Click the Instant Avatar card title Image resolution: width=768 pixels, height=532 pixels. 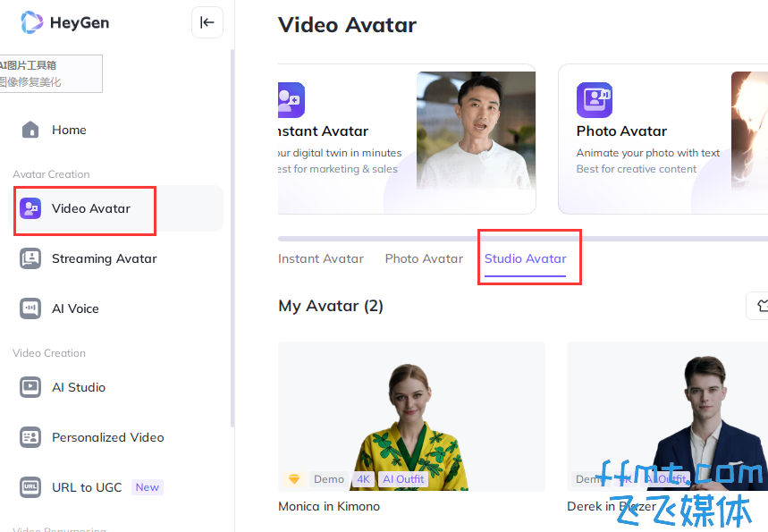[324, 131]
